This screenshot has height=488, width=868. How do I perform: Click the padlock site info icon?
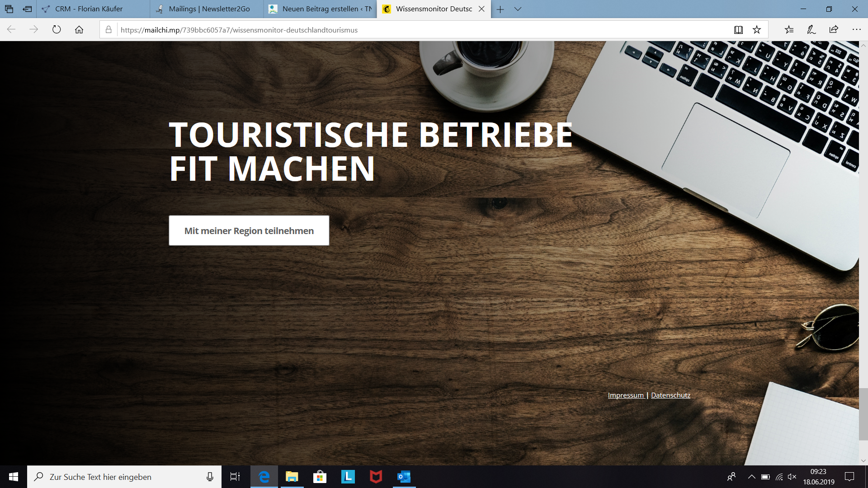tap(108, 30)
